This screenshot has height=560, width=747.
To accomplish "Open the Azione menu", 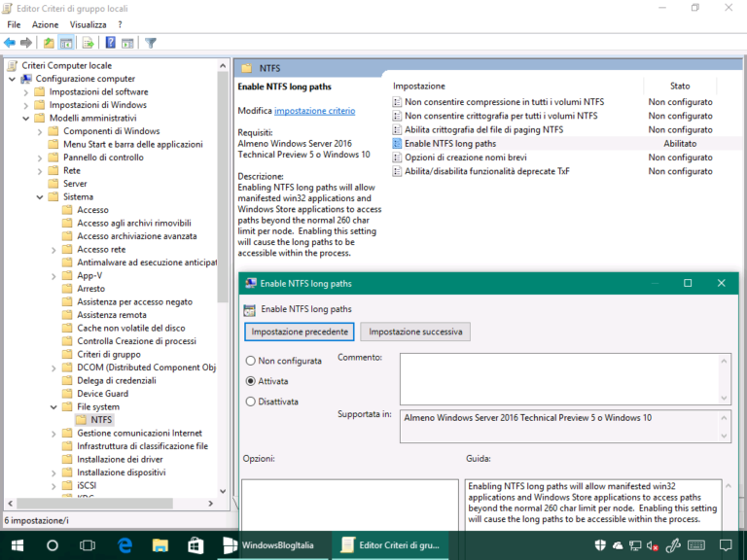I will pos(46,24).
